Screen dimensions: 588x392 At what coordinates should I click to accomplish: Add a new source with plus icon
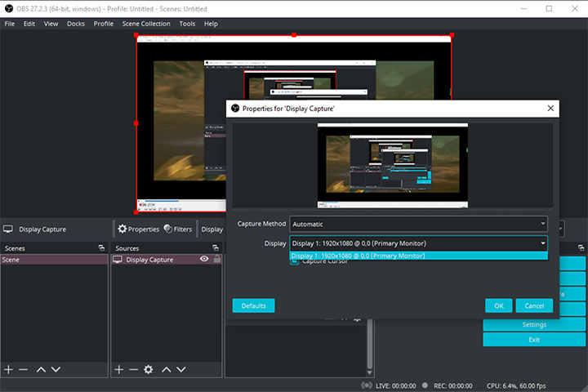[119, 370]
